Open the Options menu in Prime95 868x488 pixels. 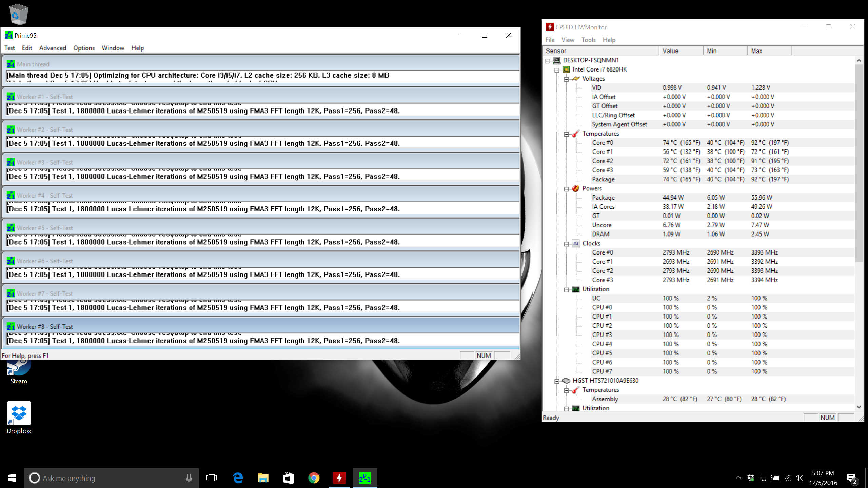[x=84, y=48]
